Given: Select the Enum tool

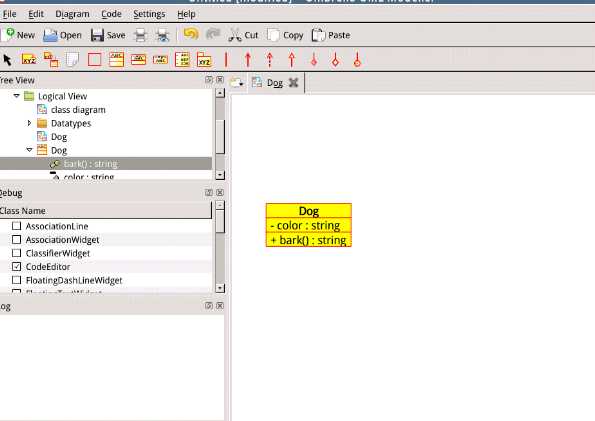Looking at the screenshot, I should pos(183,60).
